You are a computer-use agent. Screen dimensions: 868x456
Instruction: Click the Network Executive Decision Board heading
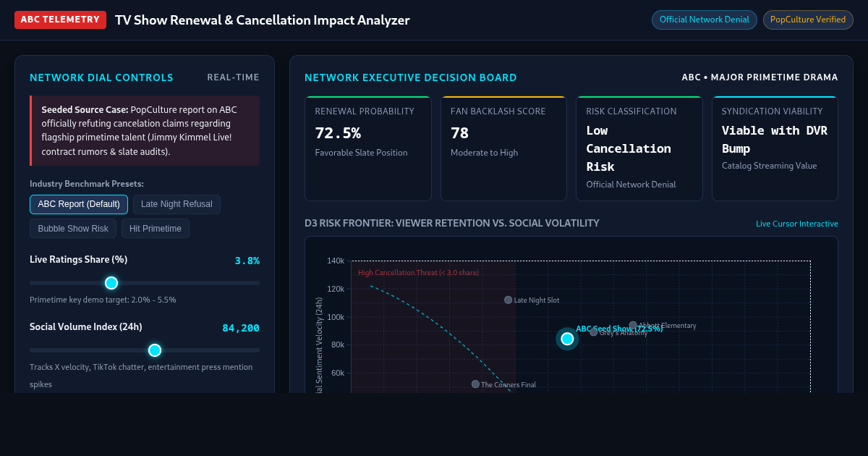[411, 77]
